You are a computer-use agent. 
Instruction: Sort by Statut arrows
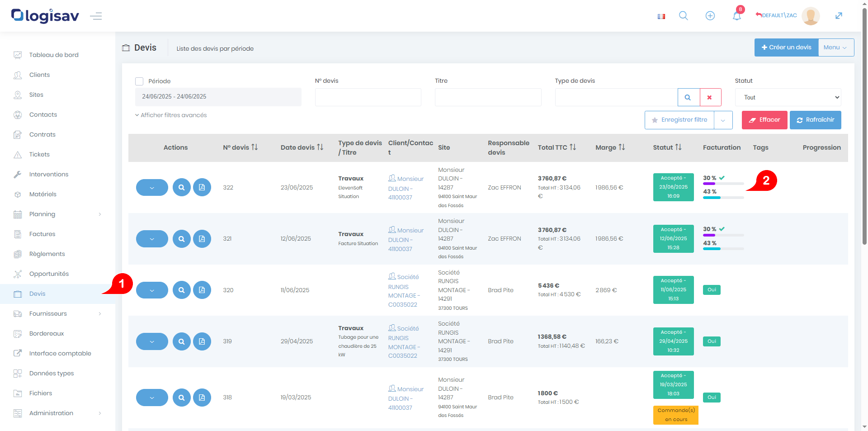pyautogui.click(x=678, y=147)
